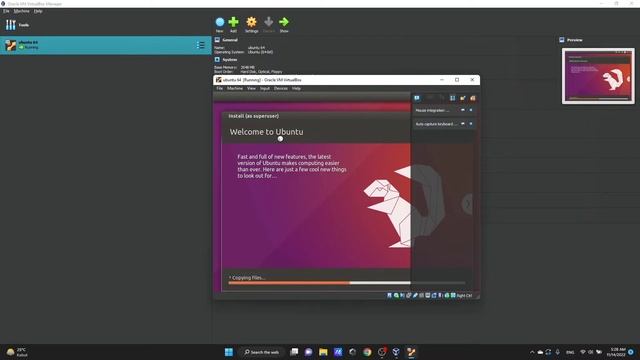Open the Chat app on the taskbar
Image resolution: width=640 pixels, height=360 pixels.
click(x=309, y=352)
